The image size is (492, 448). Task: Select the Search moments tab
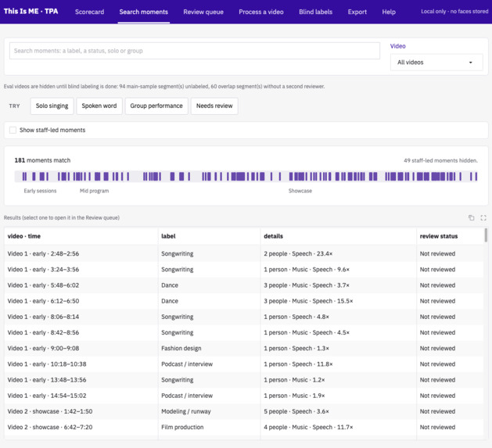point(143,12)
